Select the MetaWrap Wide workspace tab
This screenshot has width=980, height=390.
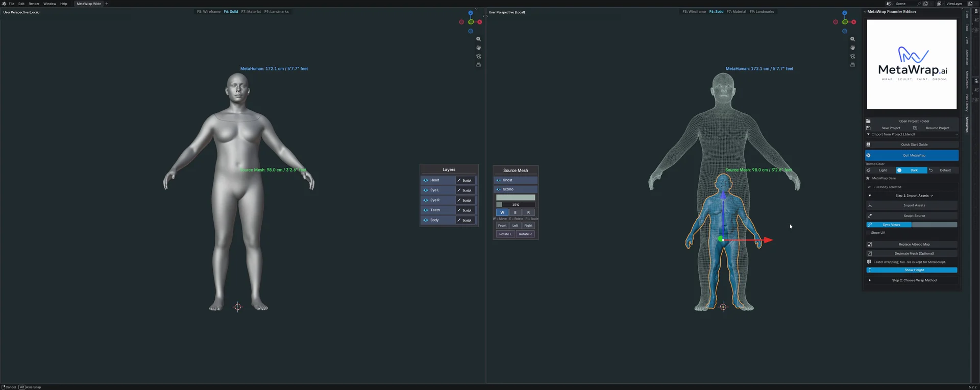pos(89,4)
